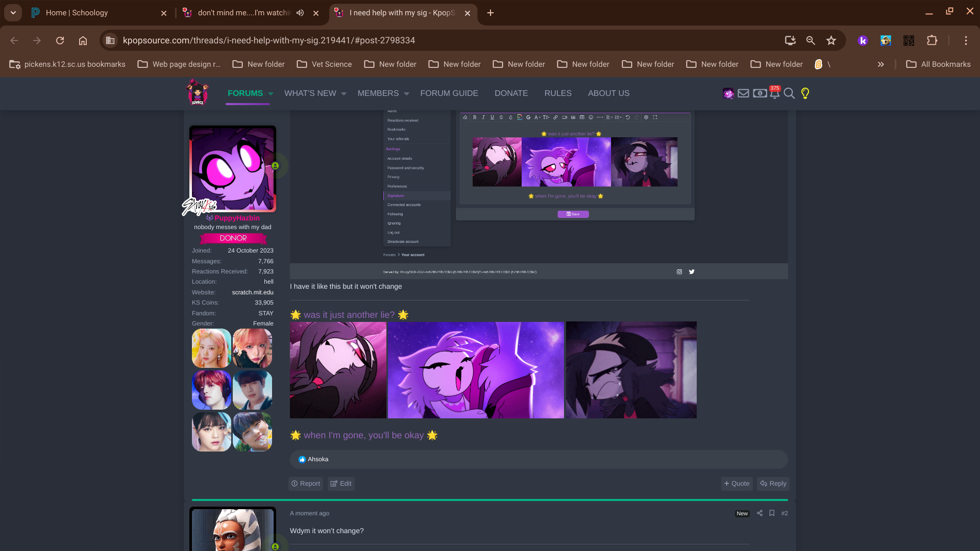Select the "I need help with my sig" tab
This screenshot has height=551, width=980.
[403, 13]
